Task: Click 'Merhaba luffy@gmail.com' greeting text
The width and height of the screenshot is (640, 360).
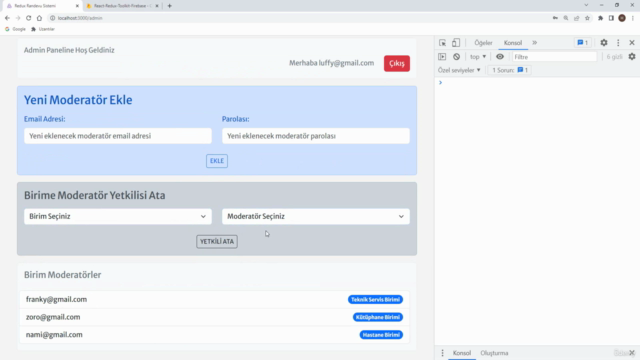Action: (331, 63)
